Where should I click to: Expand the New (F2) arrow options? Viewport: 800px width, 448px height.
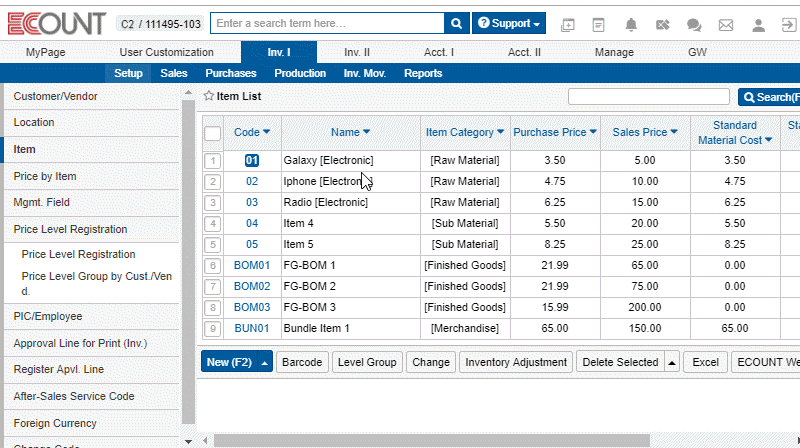point(265,362)
